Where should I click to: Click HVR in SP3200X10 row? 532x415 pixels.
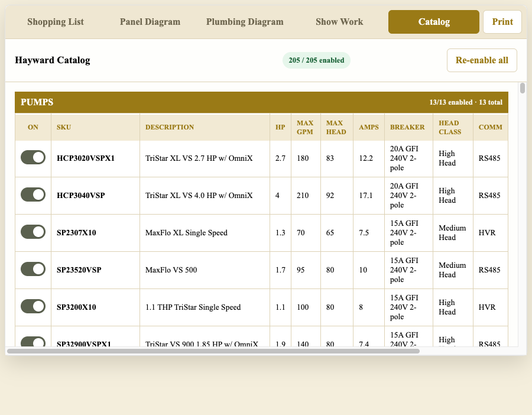click(487, 307)
